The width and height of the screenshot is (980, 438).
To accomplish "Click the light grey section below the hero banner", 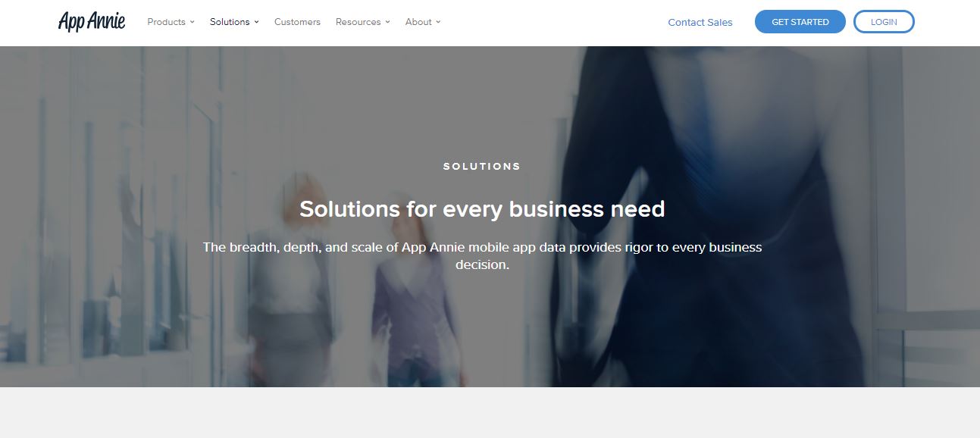I will tap(490, 412).
